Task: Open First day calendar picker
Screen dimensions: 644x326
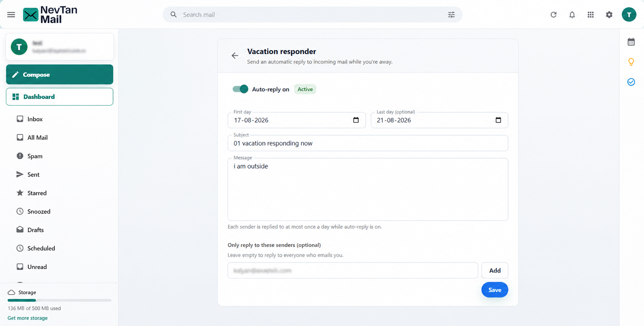Action: coord(356,120)
